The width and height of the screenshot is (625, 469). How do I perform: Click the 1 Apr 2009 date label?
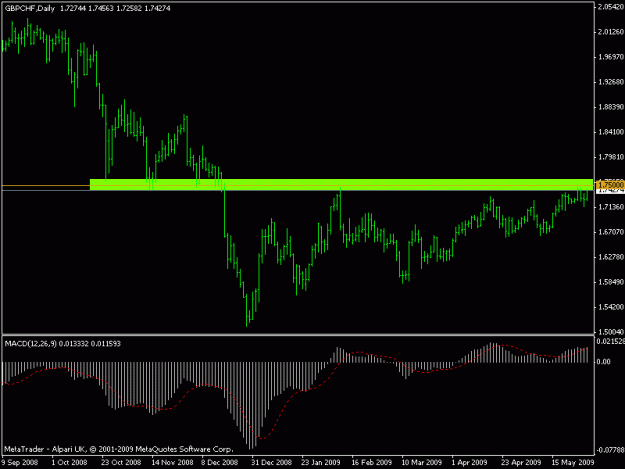point(470,462)
